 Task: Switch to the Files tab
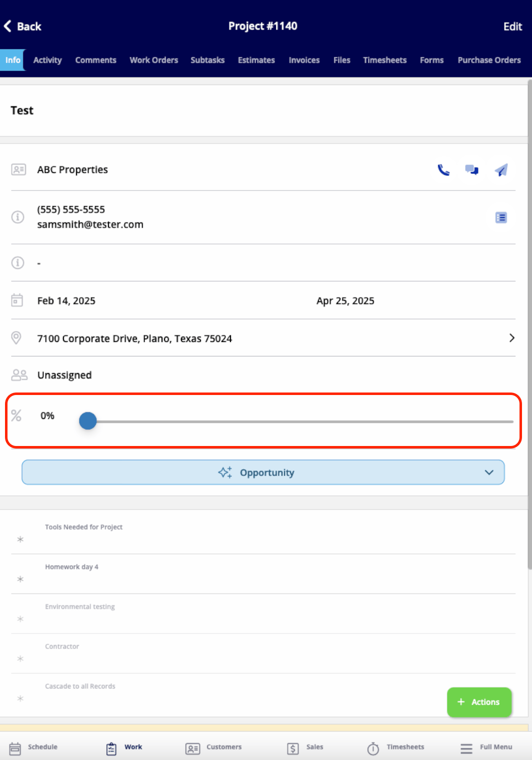click(342, 60)
